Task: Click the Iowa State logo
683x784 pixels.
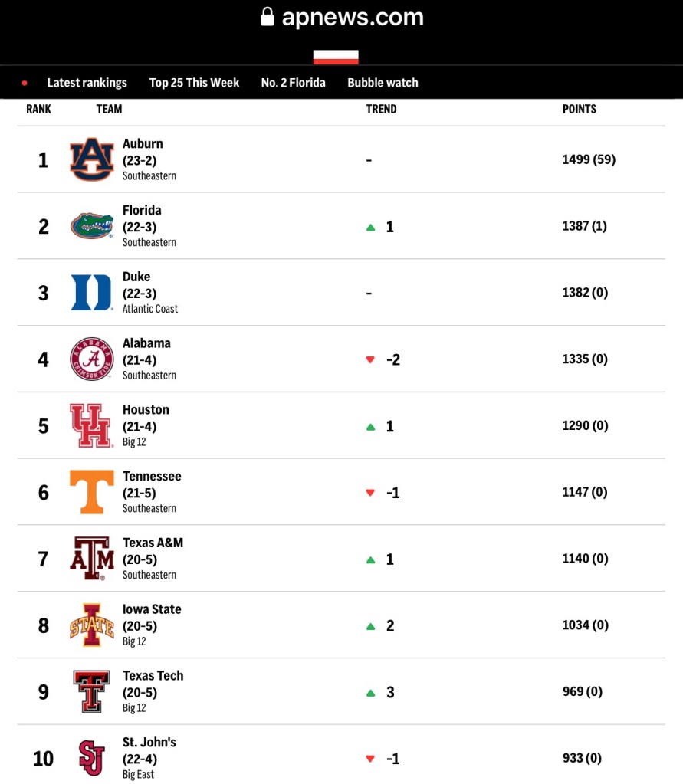Action: click(x=92, y=625)
